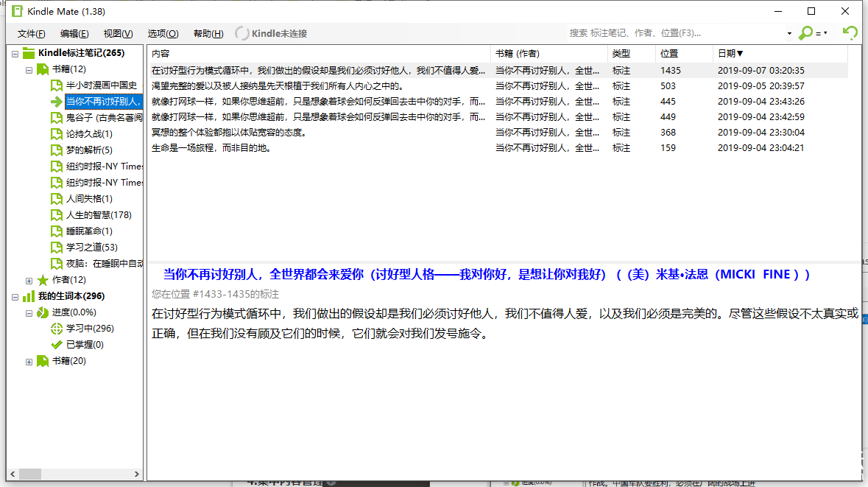Open the 编辑(E) menu
This screenshot has width=868, height=487.
click(74, 34)
